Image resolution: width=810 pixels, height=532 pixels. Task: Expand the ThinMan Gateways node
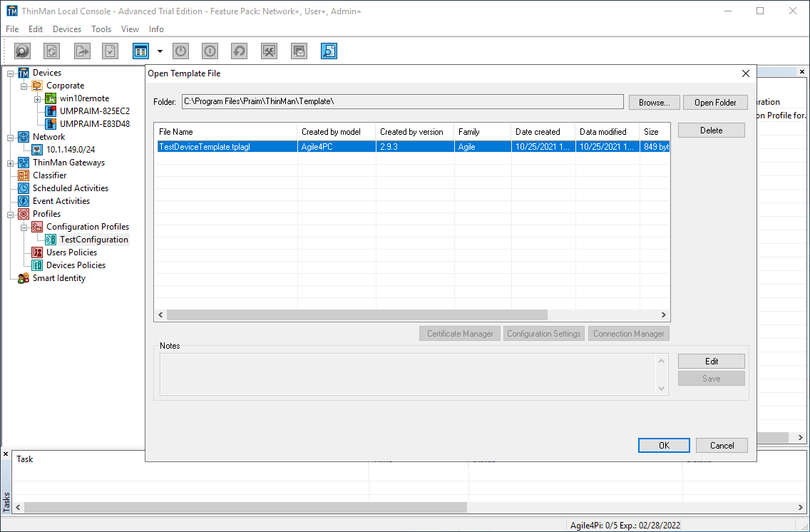pos(10,163)
